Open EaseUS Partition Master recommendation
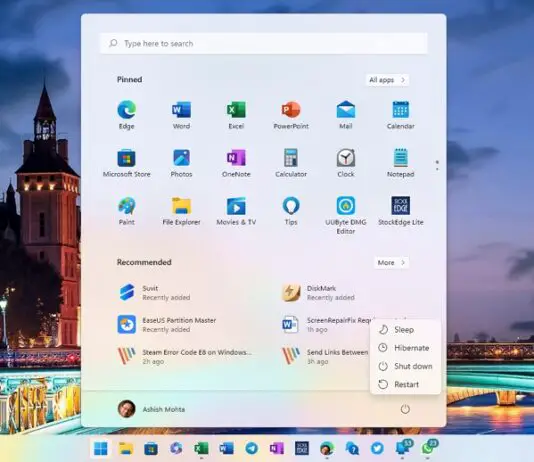Viewport: 534px width, 462px height. 167,324
